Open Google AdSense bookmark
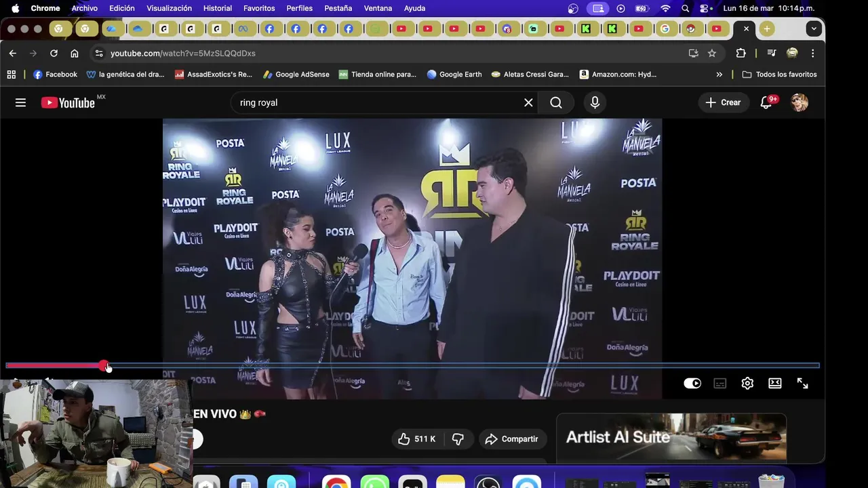Screen dimensions: 868x488 coord(296,75)
